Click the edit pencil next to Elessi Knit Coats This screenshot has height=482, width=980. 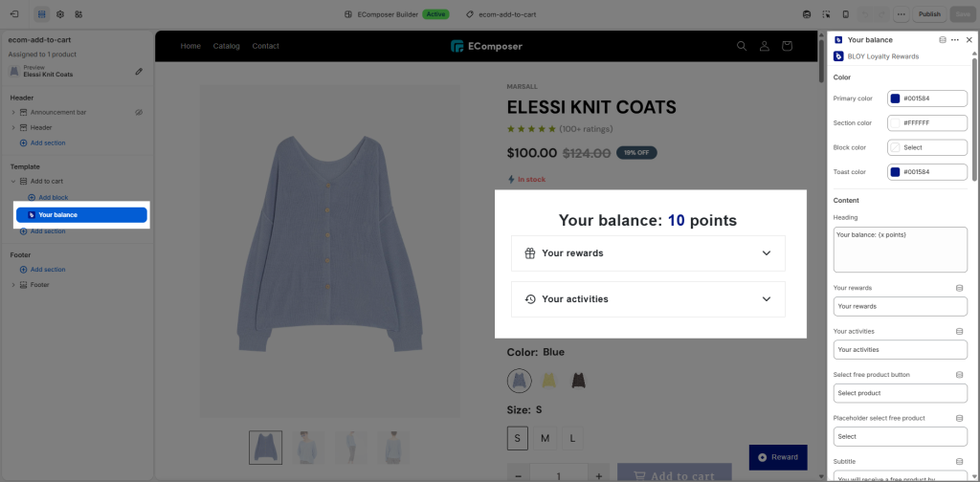[139, 71]
